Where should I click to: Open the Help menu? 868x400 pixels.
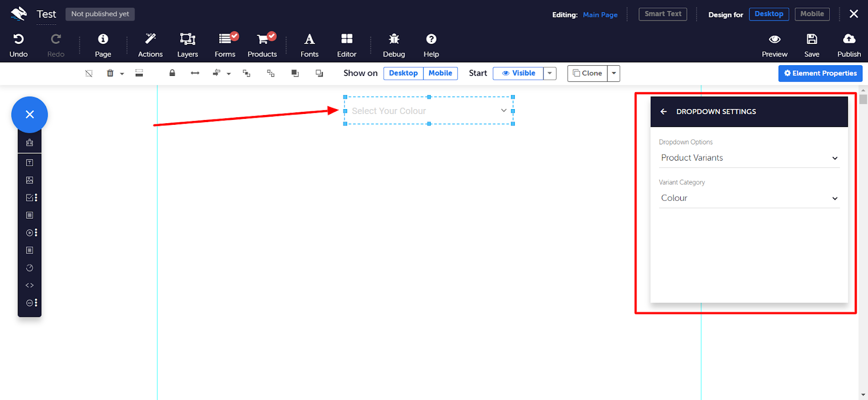431,45
